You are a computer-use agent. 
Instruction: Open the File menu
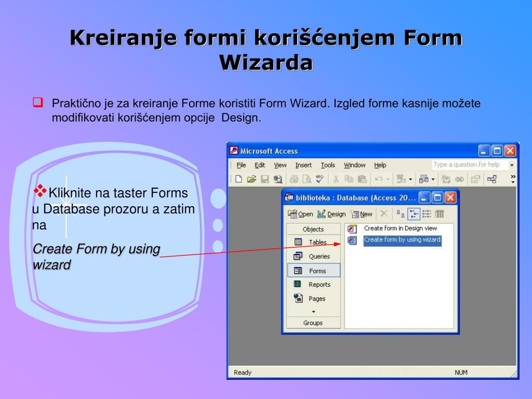click(241, 165)
